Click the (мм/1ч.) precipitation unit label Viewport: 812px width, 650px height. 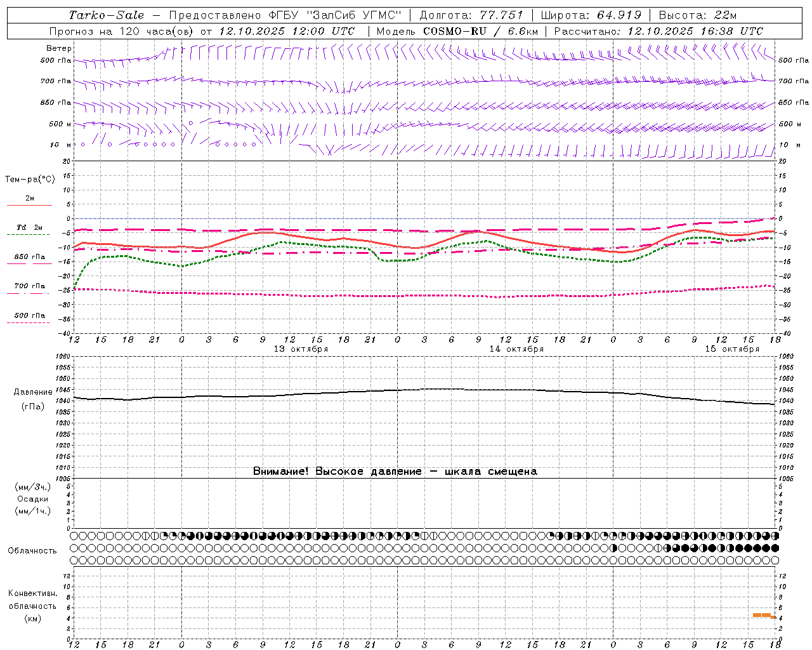[33, 511]
